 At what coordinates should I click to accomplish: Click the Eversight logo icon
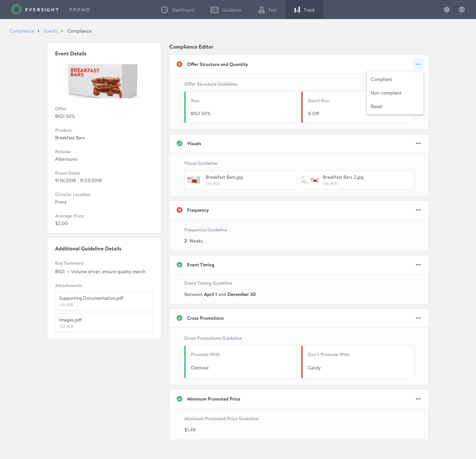16,10
